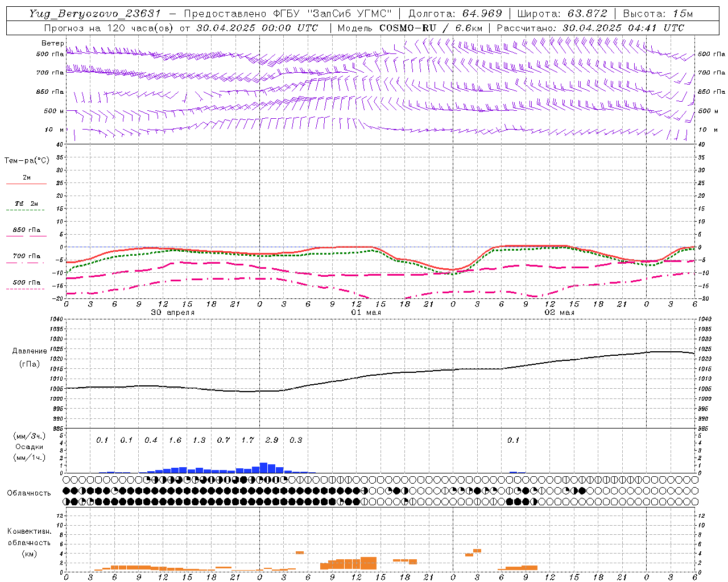This screenshot has width=728, height=582.
Task: Click the 02 мая date label
Action: click(560, 313)
